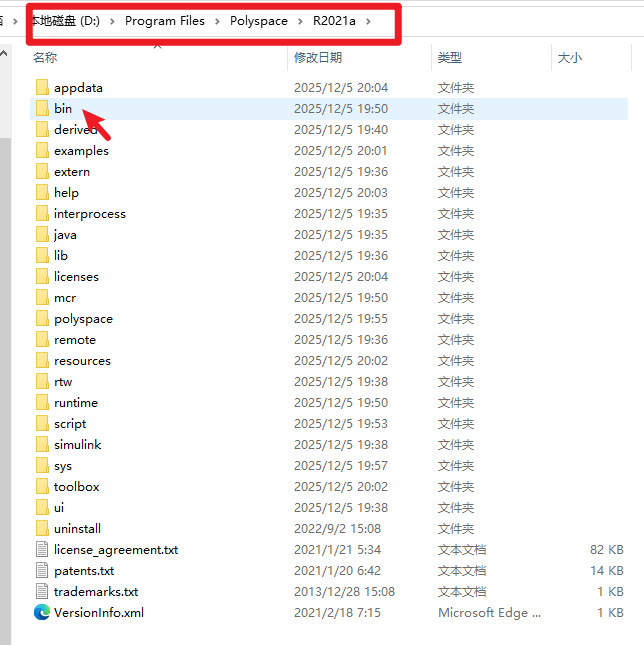Click the extern folder icon
The width and height of the screenshot is (644, 645).
[x=42, y=172]
